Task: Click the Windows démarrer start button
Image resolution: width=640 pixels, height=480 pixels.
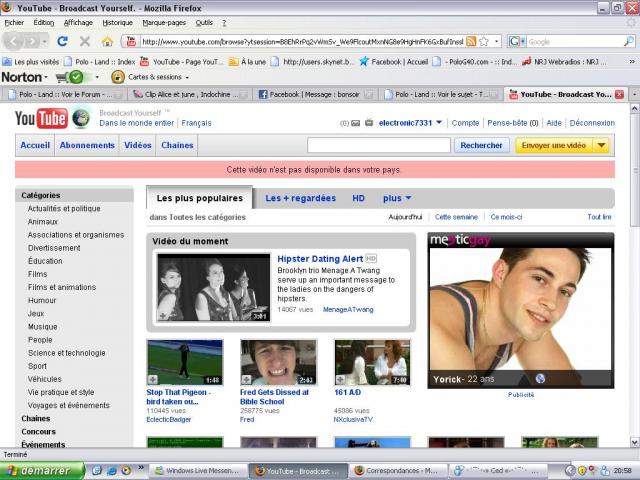Action: 42,471
